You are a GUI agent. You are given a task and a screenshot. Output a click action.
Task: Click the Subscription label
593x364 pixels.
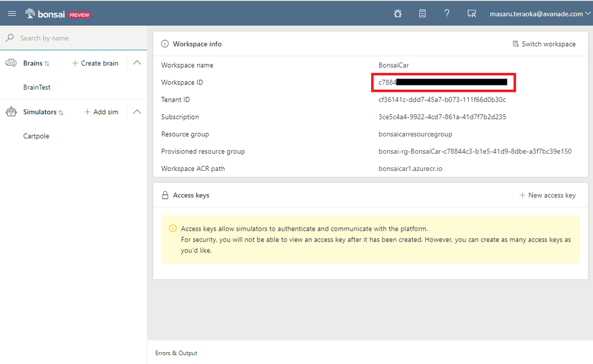180,117
